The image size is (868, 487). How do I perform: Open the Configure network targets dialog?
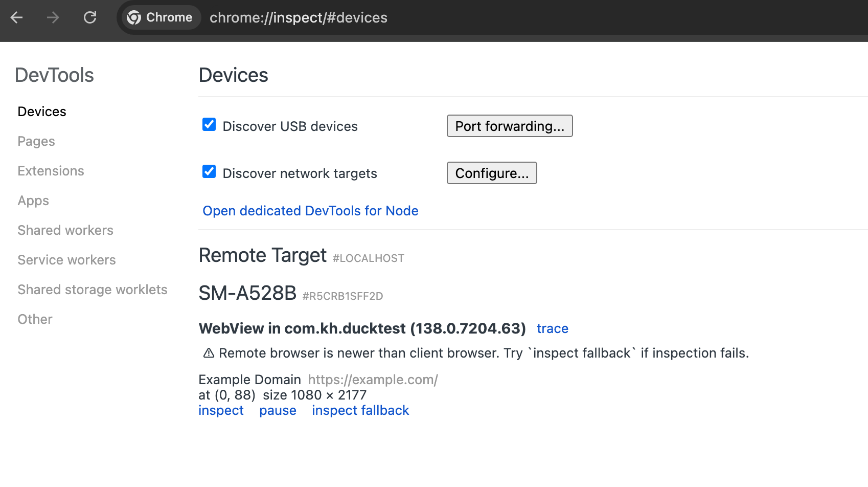point(491,173)
